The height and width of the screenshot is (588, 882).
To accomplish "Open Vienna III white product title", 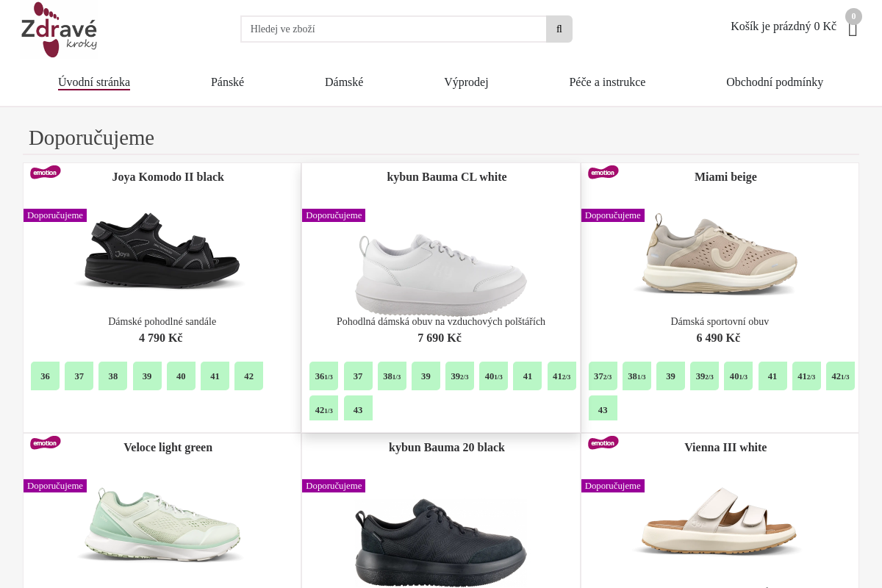I will (725, 448).
